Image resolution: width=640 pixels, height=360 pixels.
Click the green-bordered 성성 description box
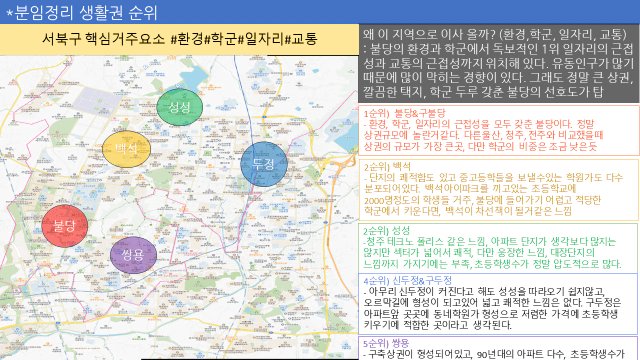pos(498,248)
